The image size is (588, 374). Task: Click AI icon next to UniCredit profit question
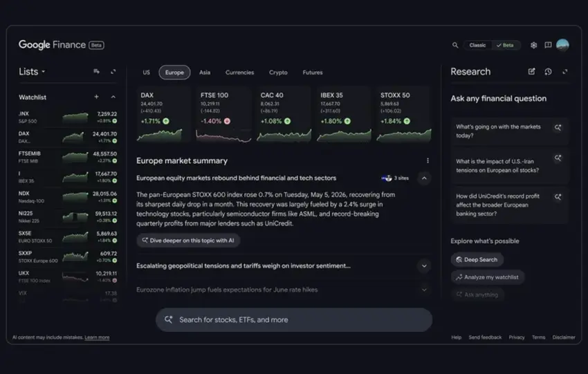click(x=558, y=197)
